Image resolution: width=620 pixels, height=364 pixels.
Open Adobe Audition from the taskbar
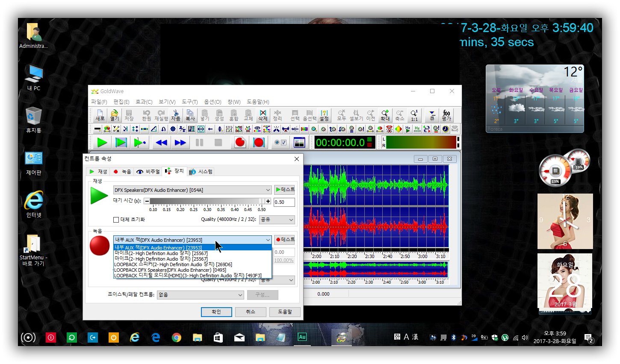tap(302, 337)
